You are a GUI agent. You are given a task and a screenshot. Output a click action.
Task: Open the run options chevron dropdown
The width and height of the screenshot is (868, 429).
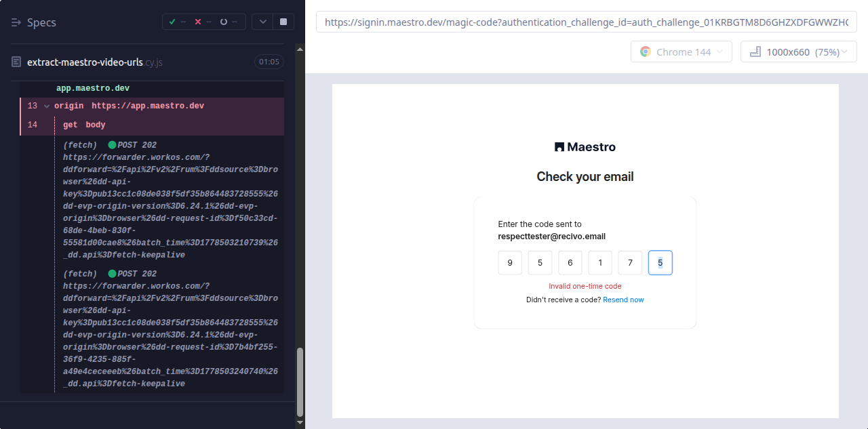click(262, 22)
